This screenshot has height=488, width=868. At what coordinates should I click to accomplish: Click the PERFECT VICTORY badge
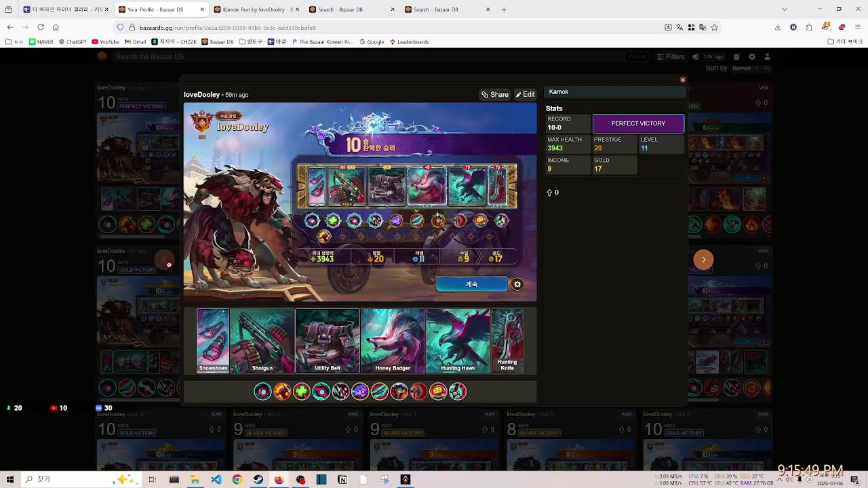pyautogui.click(x=638, y=123)
